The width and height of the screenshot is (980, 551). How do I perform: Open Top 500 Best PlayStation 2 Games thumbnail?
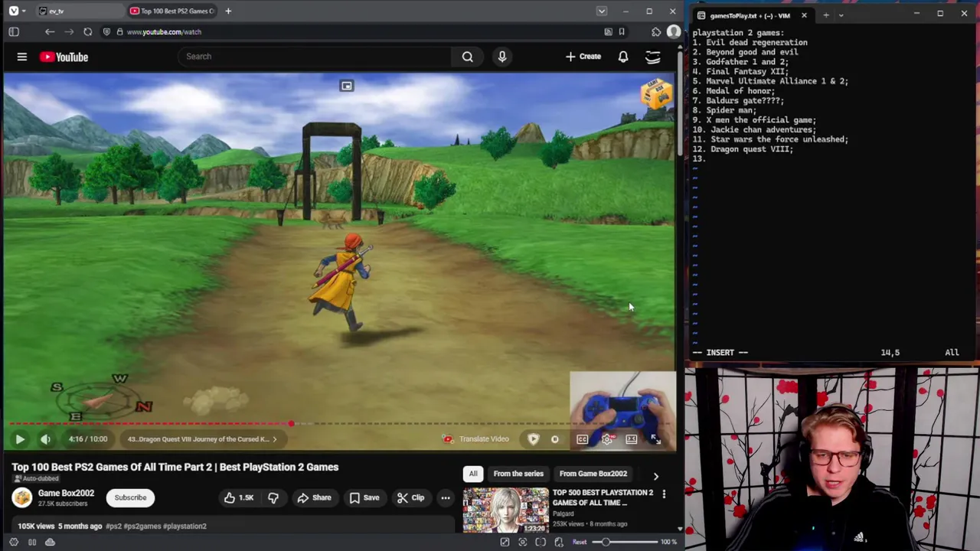click(505, 510)
